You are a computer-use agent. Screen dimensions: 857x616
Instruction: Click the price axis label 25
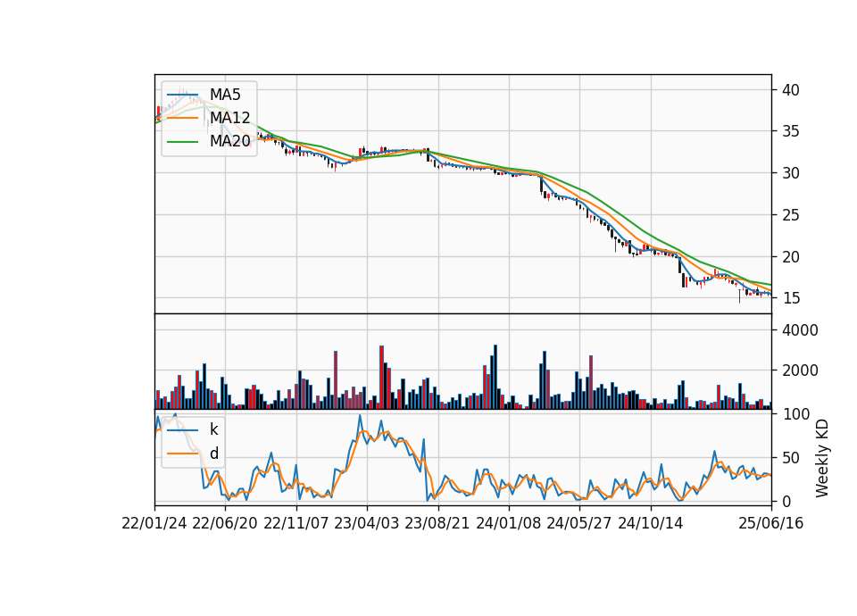pos(790,215)
